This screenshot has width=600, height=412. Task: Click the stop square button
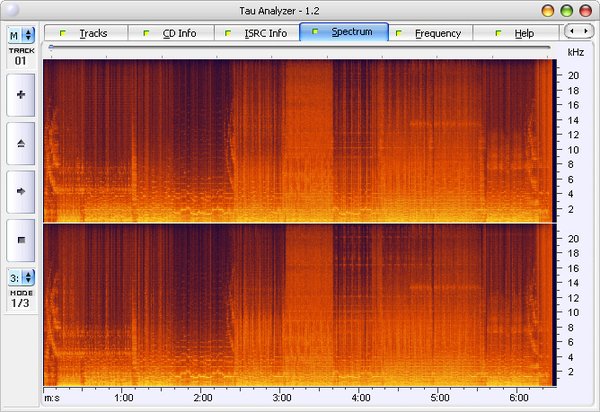point(21,240)
